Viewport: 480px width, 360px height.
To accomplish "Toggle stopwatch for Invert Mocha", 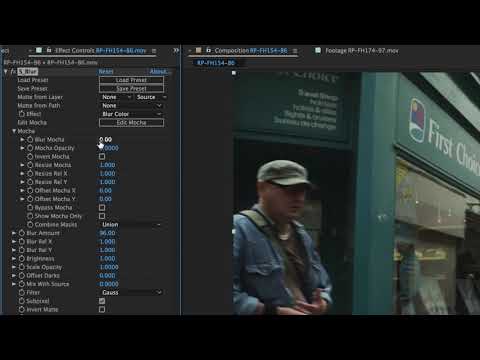I will (x=30, y=157).
